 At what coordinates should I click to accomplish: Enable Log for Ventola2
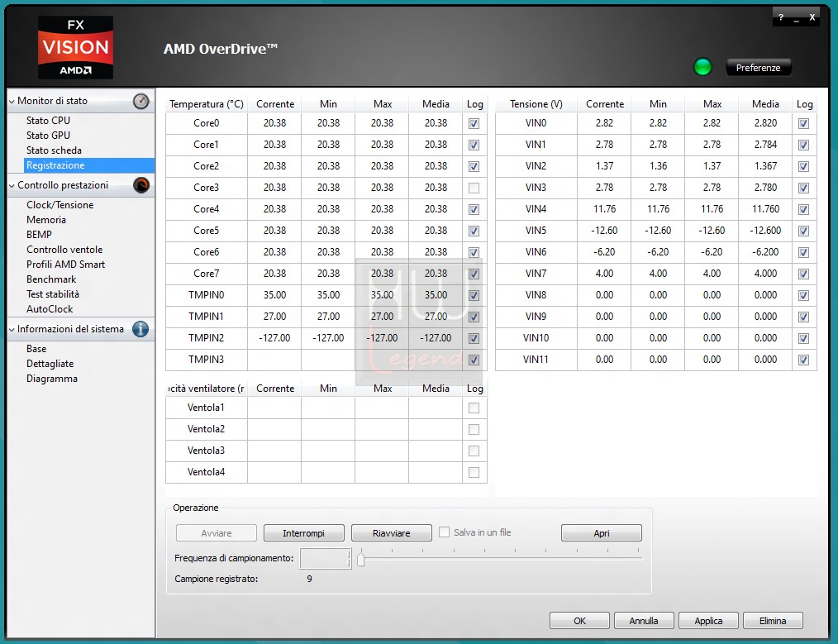[x=474, y=430]
